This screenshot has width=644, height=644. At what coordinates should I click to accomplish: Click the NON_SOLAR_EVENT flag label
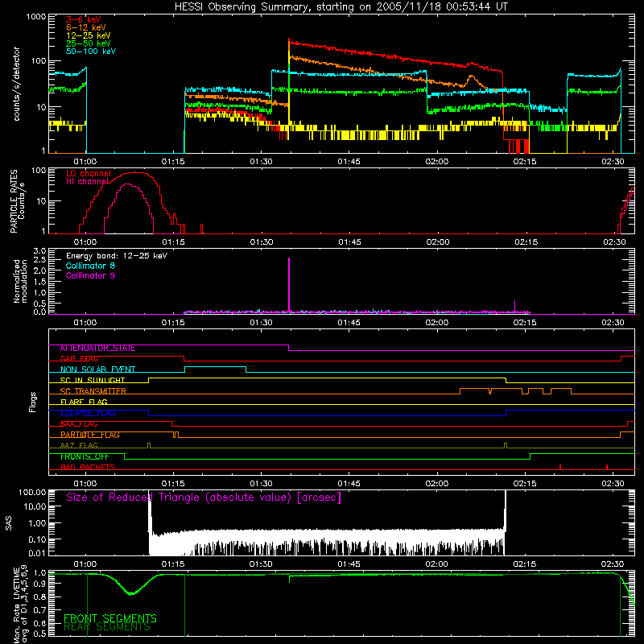[x=97, y=369]
